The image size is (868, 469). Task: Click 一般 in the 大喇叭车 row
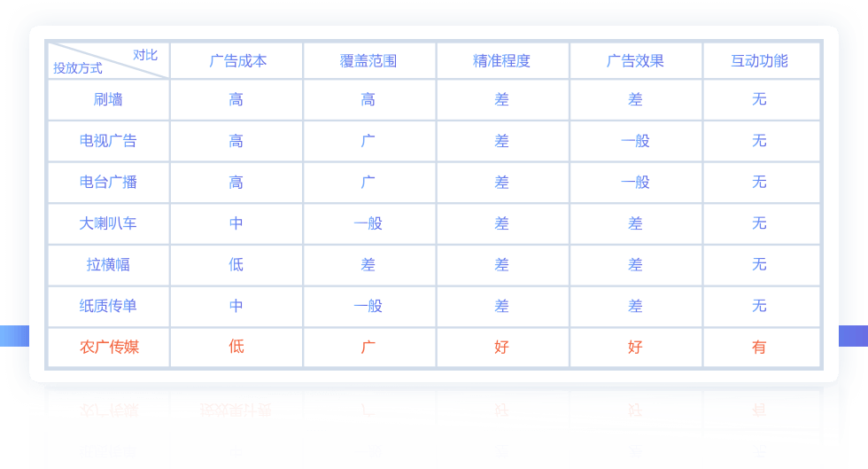pyautogui.click(x=368, y=223)
